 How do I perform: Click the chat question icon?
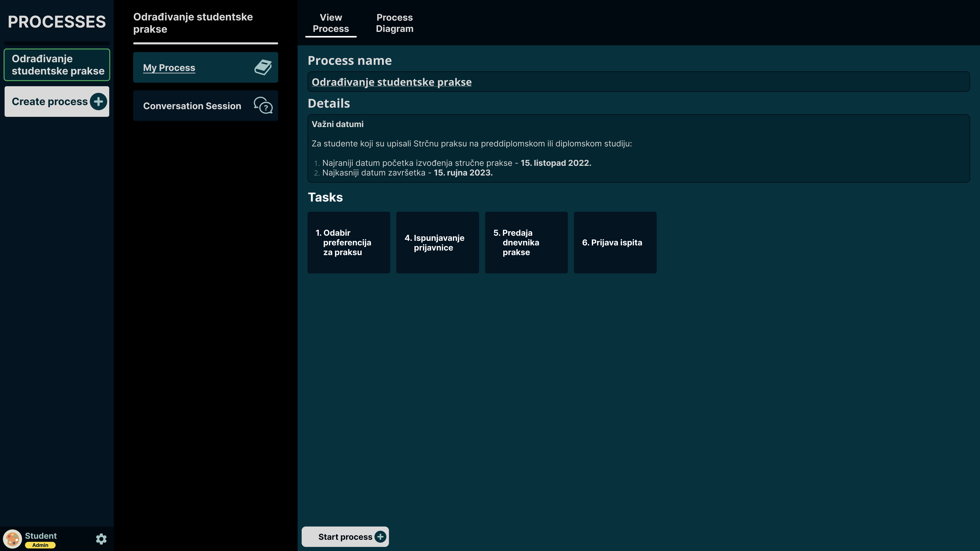click(x=263, y=106)
